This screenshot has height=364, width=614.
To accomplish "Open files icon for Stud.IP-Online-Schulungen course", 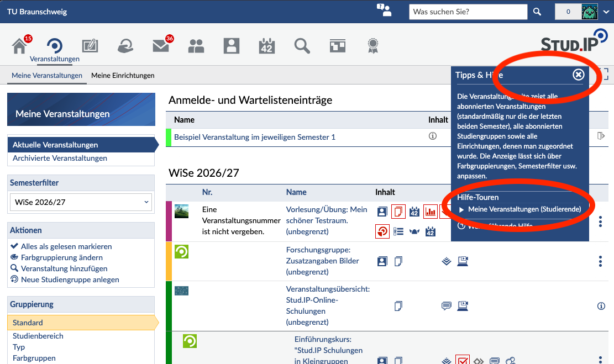I will pyautogui.click(x=398, y=305).
